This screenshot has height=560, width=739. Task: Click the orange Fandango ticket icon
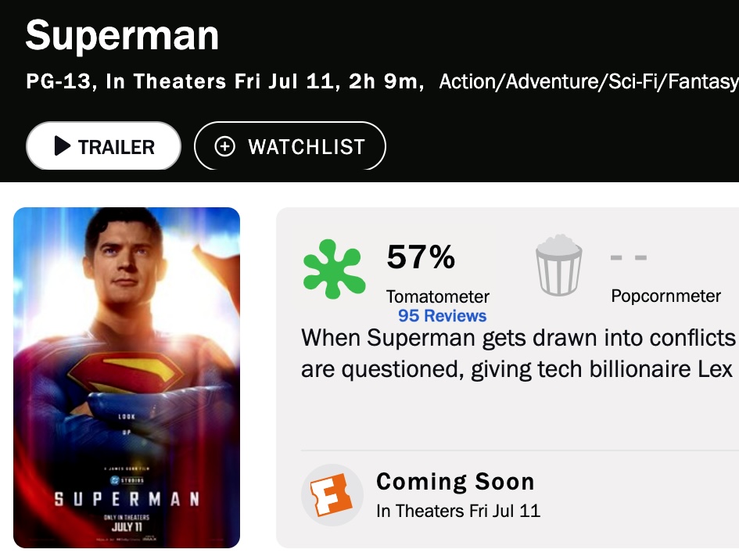tap(332, 496)
